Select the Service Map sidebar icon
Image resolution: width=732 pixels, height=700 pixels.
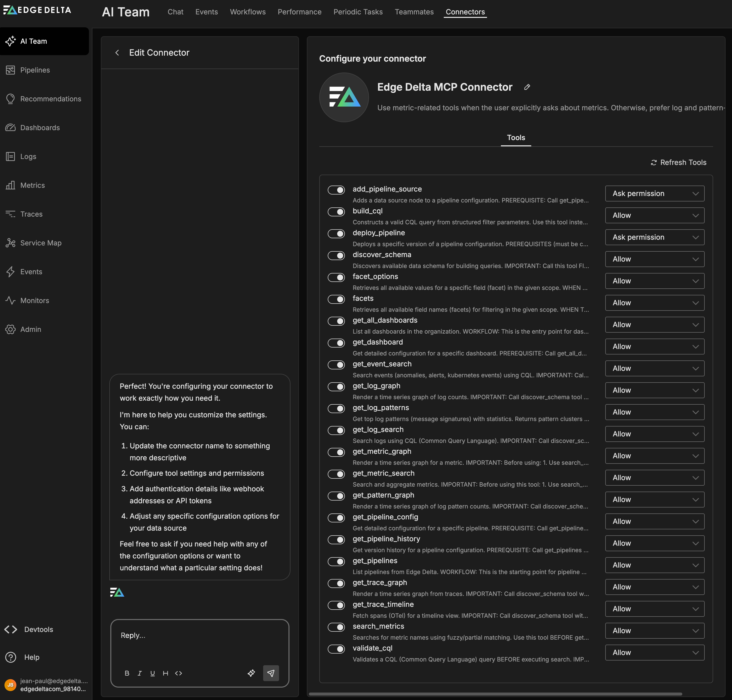(40, 242)
